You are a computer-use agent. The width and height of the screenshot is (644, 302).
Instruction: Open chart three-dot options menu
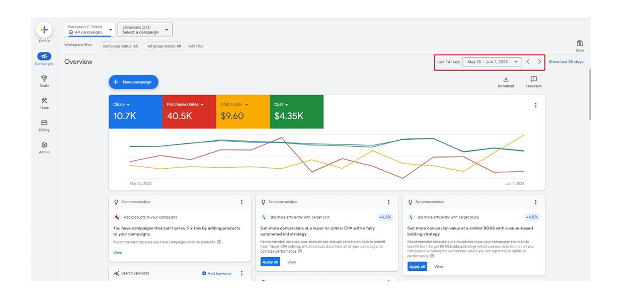[x=535, y=105]
